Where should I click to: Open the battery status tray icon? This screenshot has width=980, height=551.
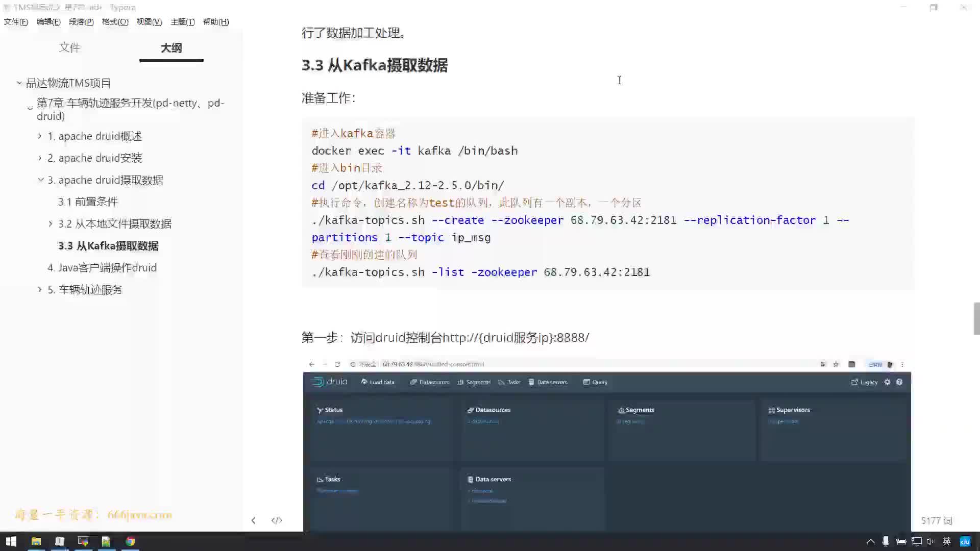(901, 541)
